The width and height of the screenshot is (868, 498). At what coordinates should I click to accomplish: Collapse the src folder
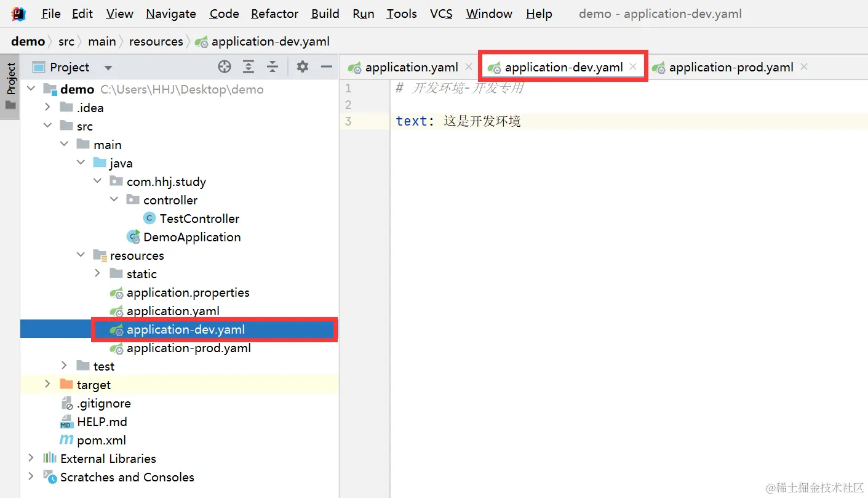(x=47, y=126)
